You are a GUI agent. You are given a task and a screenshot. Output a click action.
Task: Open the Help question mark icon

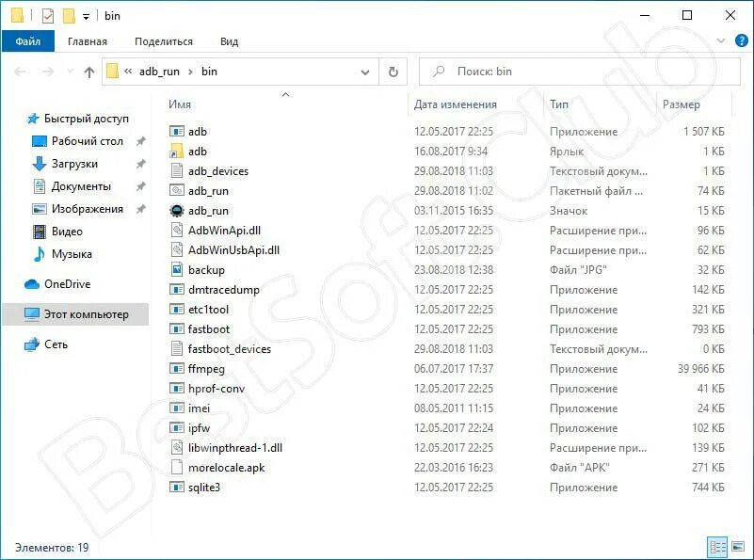[x=742, y=40]
